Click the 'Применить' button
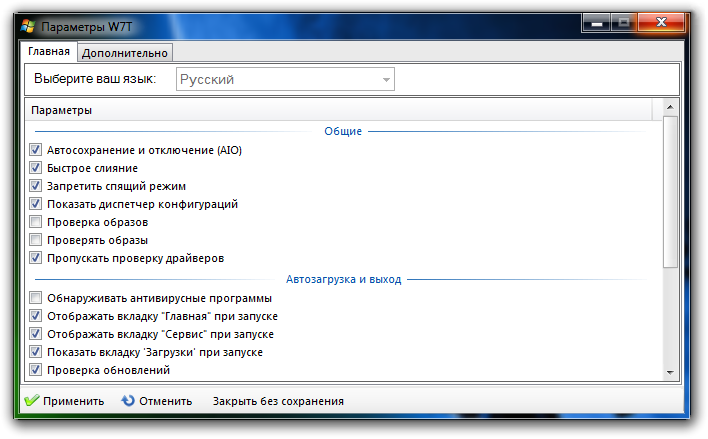Image resolution: width=708 pixels, height=439 pixels. click(73, 401)
